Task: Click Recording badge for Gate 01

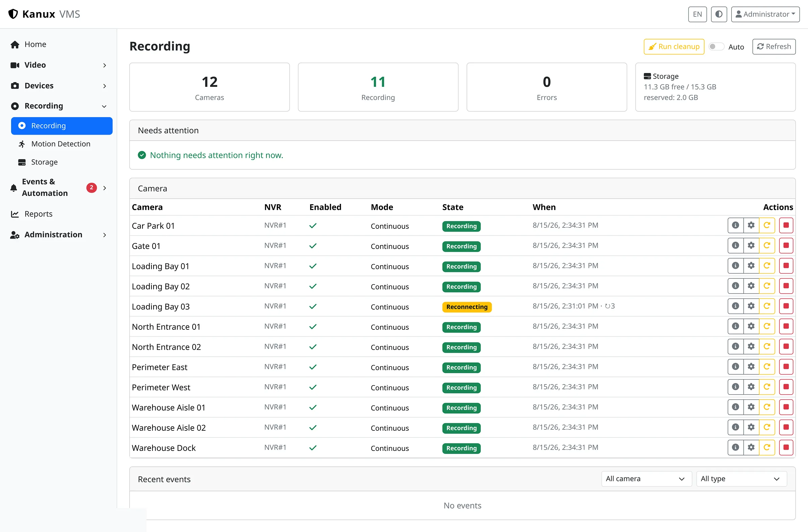Action: click(x=461, y=246)
